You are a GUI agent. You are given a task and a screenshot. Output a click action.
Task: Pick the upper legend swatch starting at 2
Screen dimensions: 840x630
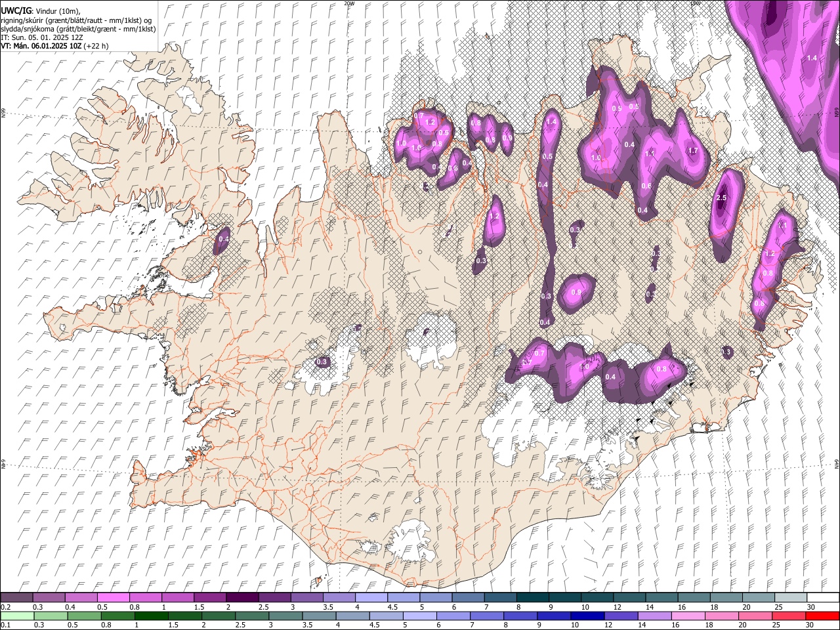pyautogui.click(x=242, y=598)
